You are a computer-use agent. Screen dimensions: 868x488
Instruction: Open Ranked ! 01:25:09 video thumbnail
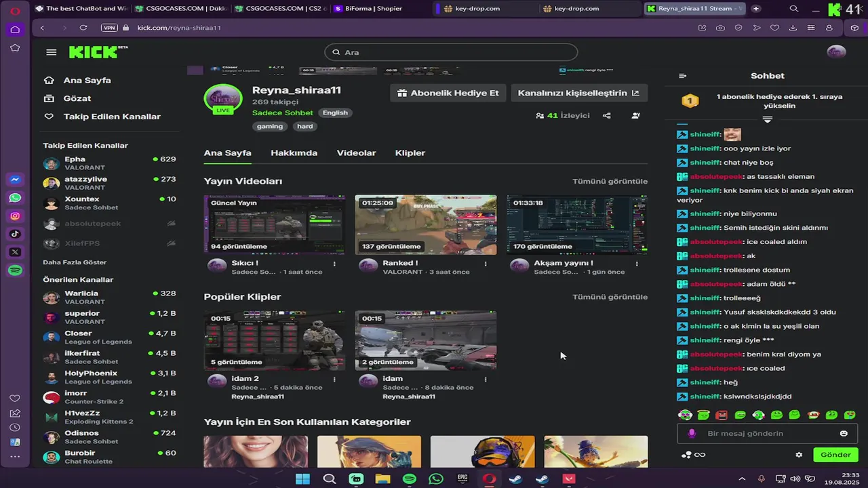[426, 225]
